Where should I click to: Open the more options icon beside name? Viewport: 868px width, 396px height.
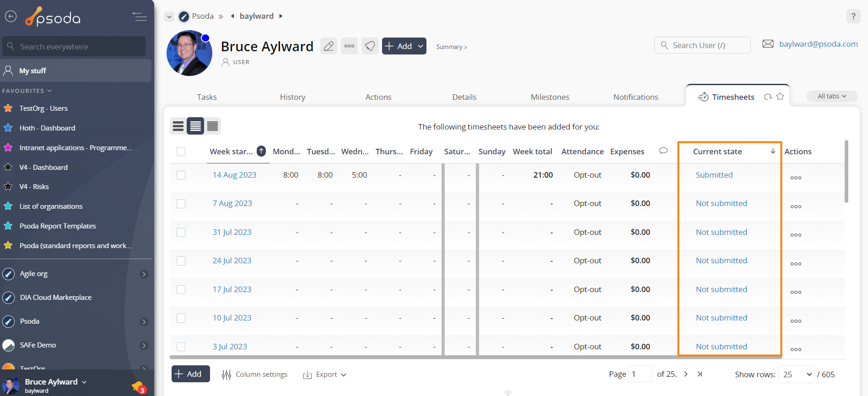[x=350, y=46]
